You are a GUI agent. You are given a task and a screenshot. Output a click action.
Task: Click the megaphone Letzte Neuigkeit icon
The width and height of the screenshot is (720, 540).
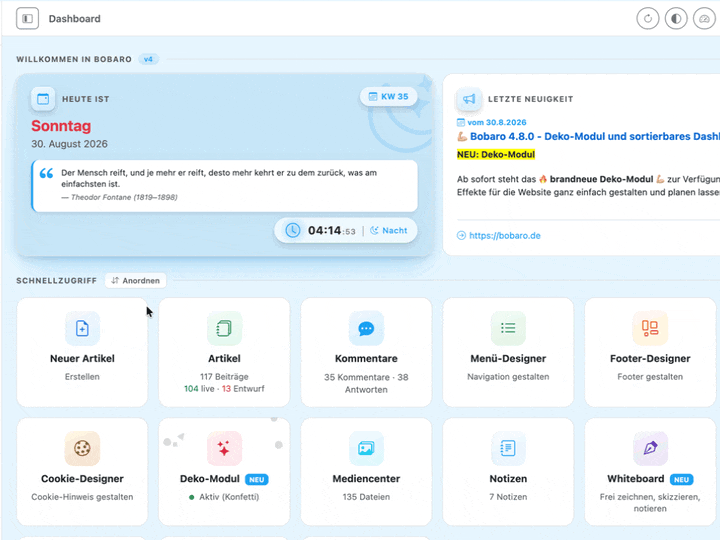pyautogui.click(x=469, y=99)
